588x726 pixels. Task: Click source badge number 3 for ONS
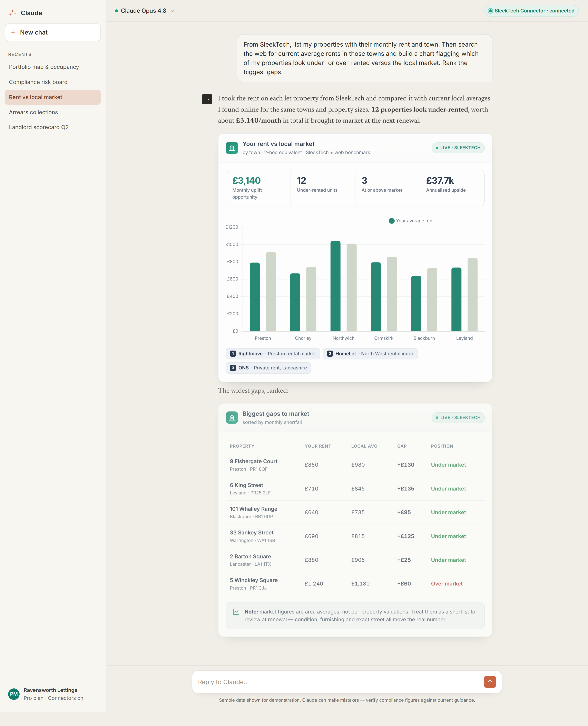(233, 368)
